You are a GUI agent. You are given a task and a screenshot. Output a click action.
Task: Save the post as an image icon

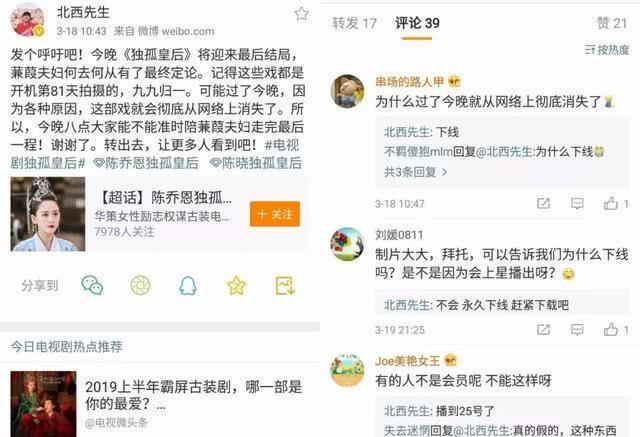click(284, 285)
